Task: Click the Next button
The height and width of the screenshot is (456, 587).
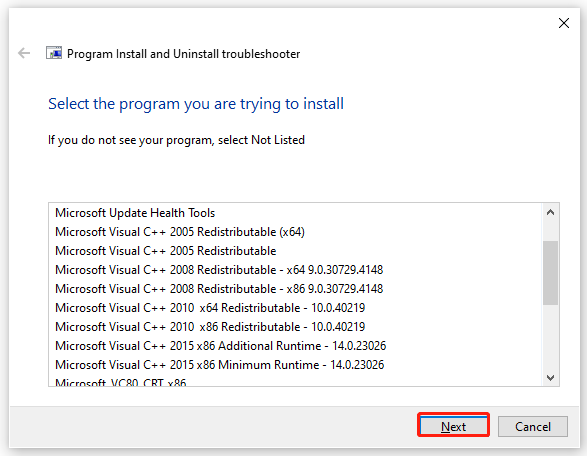Action: (453, 426)
